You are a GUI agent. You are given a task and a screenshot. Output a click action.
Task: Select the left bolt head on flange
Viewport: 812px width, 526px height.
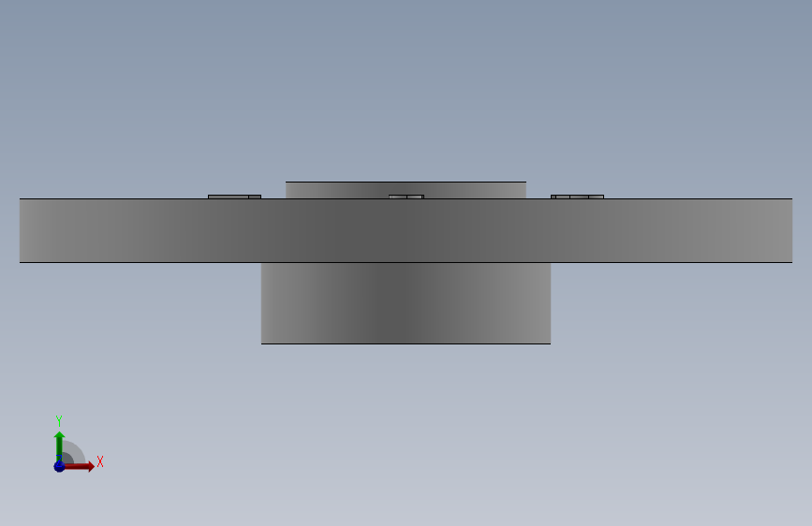(x=234, y=197)
